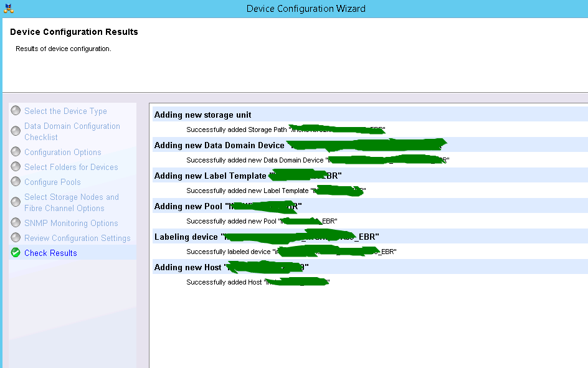Click the Adding new Pool heading
The height and width of the screenshot is (368, 588).
pos(228,206)
